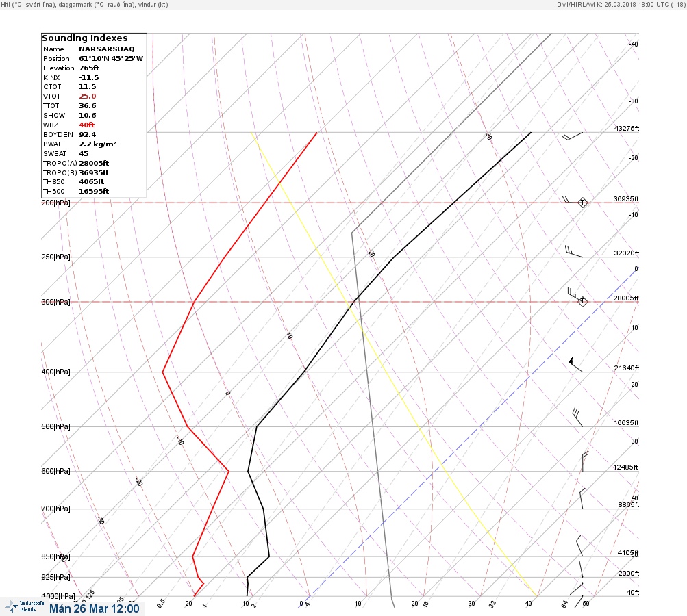Click the VTOT value 25.0

(87, 97)
